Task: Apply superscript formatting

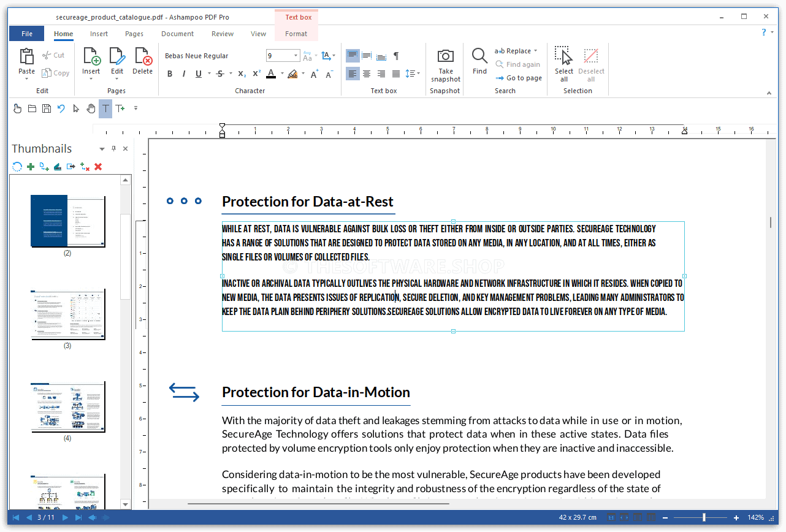Action: pos(257,74)
